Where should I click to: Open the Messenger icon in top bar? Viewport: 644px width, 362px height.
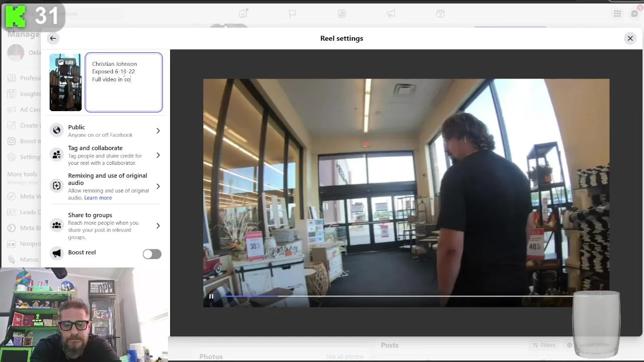click(x=635, y=14)
